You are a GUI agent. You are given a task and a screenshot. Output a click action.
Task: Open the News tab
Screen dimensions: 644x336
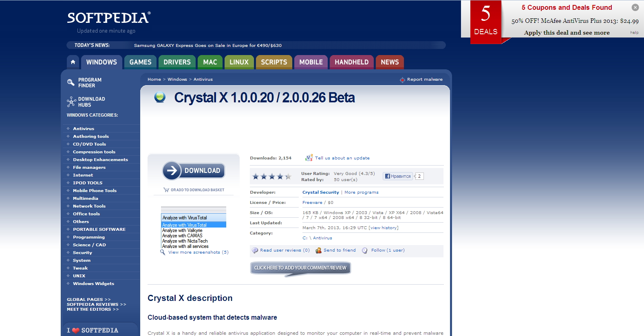coord(390,62)
